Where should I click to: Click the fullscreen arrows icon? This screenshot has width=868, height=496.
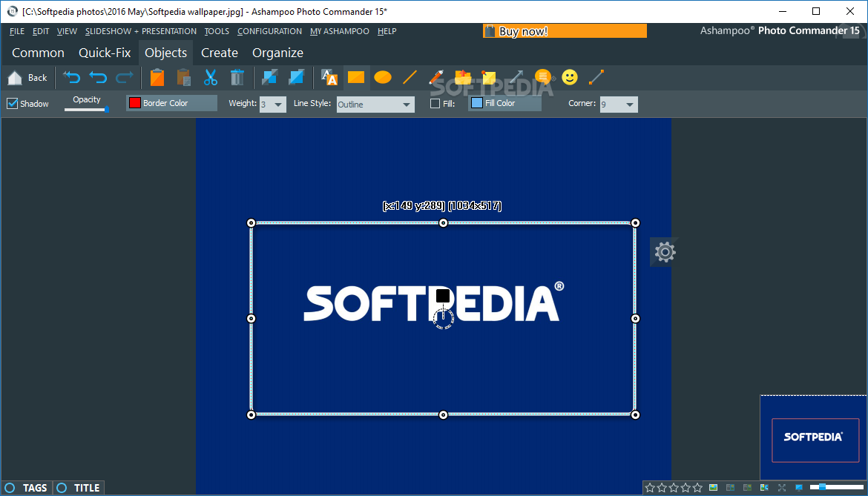click(782, 488)
